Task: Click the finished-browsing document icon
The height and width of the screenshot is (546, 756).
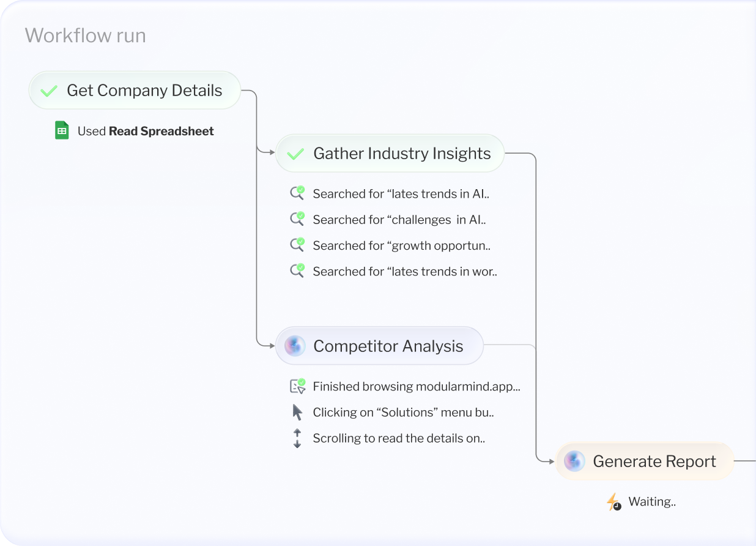Action: click(297, 386)
